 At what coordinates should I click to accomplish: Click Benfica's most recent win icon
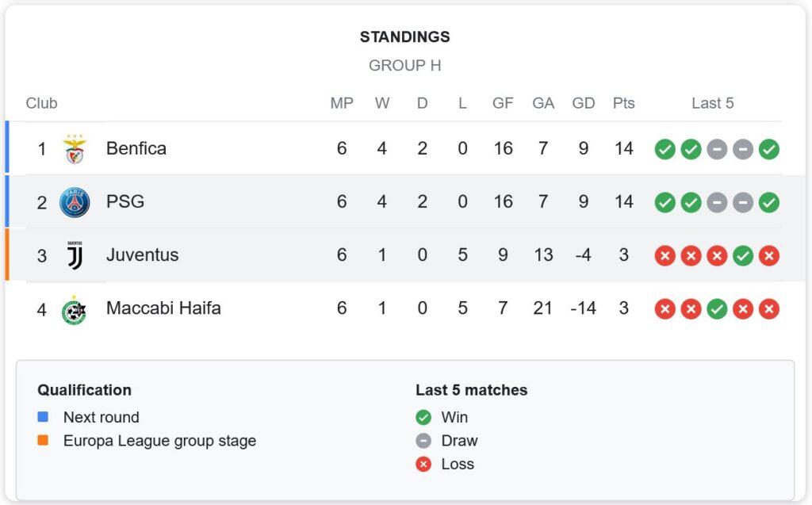pos(768,149)
